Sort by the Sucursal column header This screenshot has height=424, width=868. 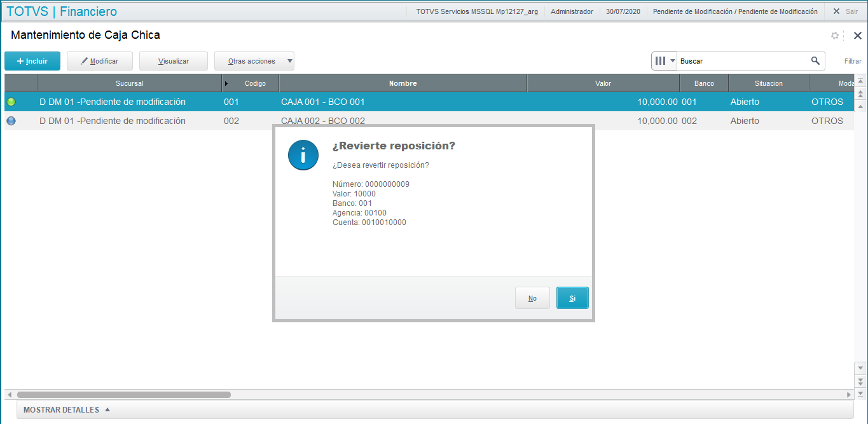click(130, 83)
